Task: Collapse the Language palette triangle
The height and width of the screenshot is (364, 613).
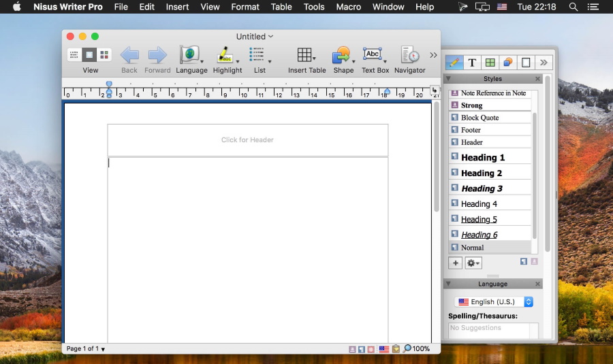Action: click(448, 284)
